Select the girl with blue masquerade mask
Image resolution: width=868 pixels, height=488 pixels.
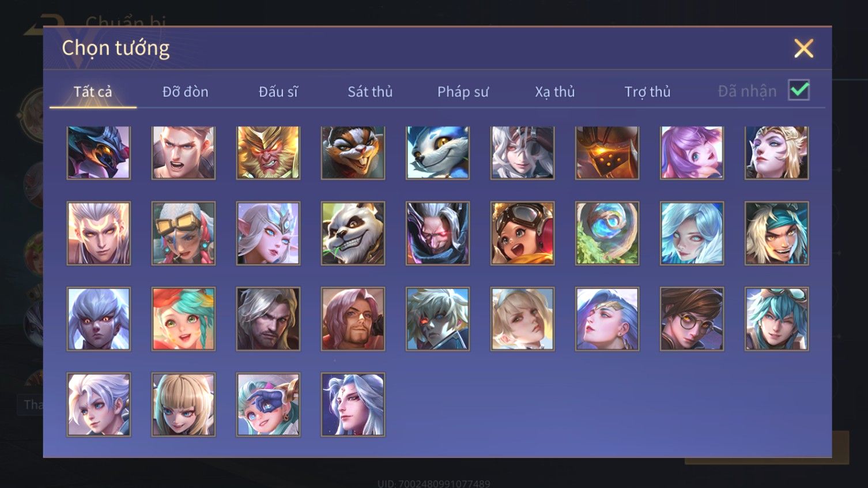click(268, 404)
